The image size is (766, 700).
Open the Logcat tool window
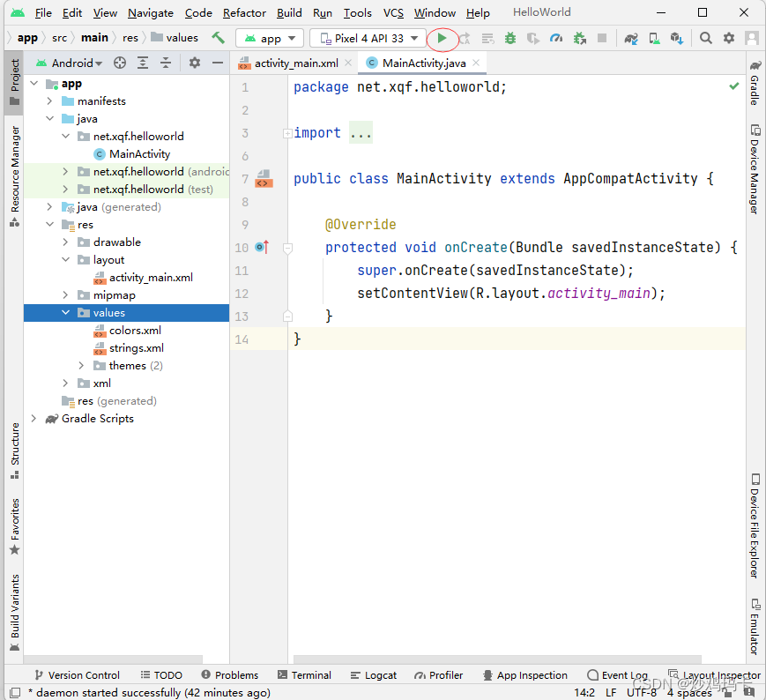[374, 675]
